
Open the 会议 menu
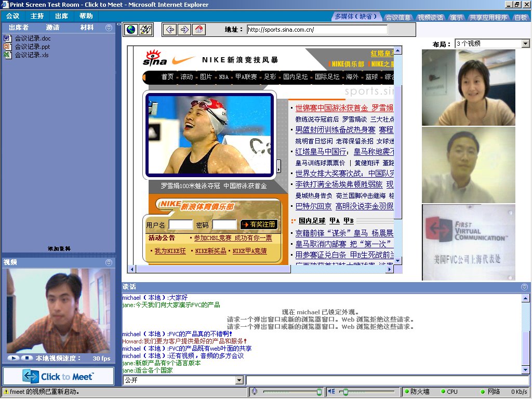12,16
